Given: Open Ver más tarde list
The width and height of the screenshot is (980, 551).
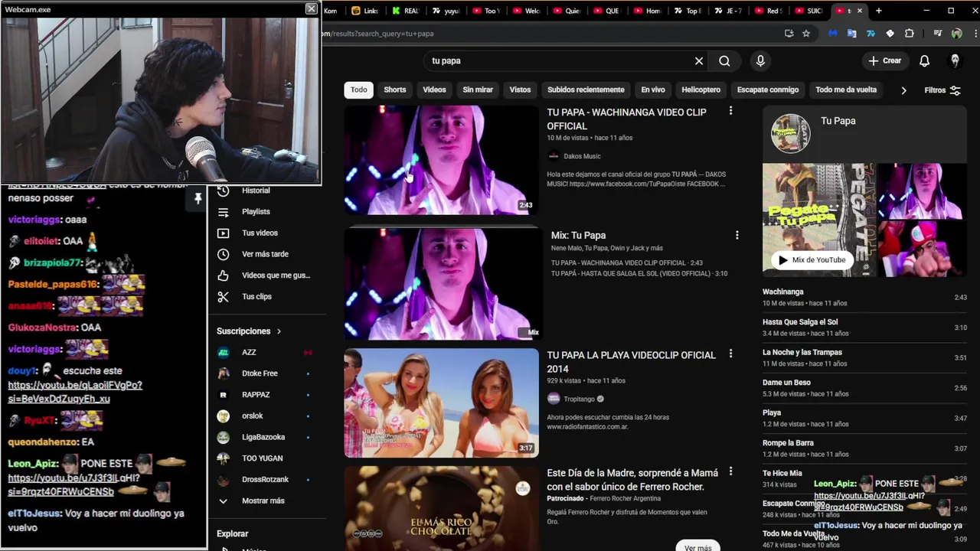Looking at the screenshot, I should (265, 254).
